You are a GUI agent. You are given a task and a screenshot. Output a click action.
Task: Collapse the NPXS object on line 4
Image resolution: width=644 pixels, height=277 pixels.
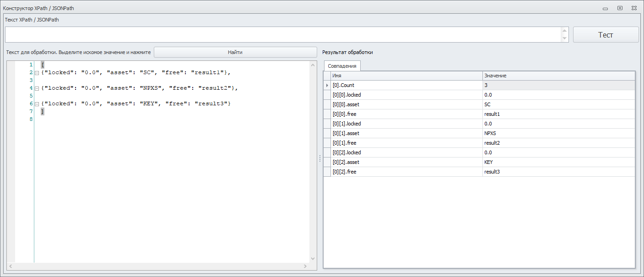37,88
